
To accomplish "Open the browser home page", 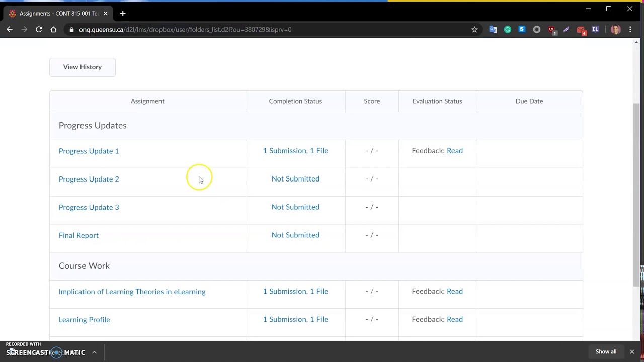I will click(x=53, y=30).
